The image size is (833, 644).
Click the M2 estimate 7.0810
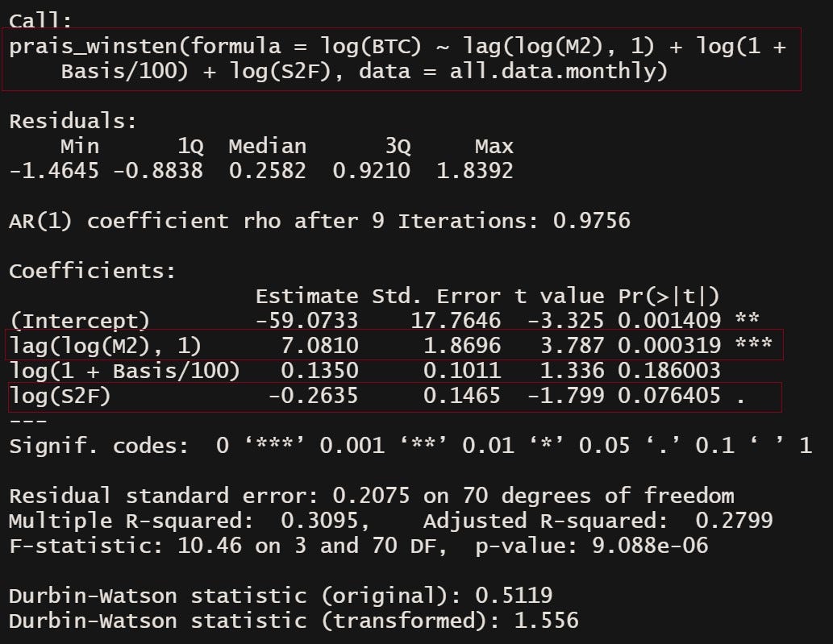tap(320, 346)
